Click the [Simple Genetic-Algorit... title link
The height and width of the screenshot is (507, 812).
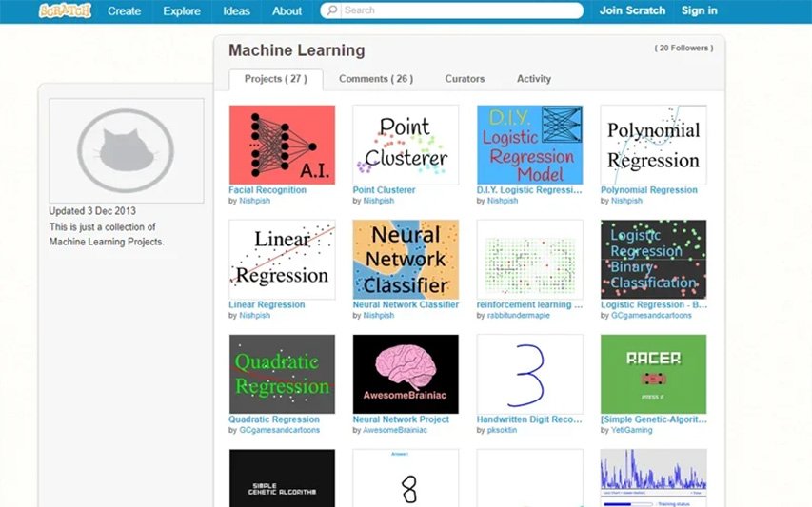(x=654, y=419)
